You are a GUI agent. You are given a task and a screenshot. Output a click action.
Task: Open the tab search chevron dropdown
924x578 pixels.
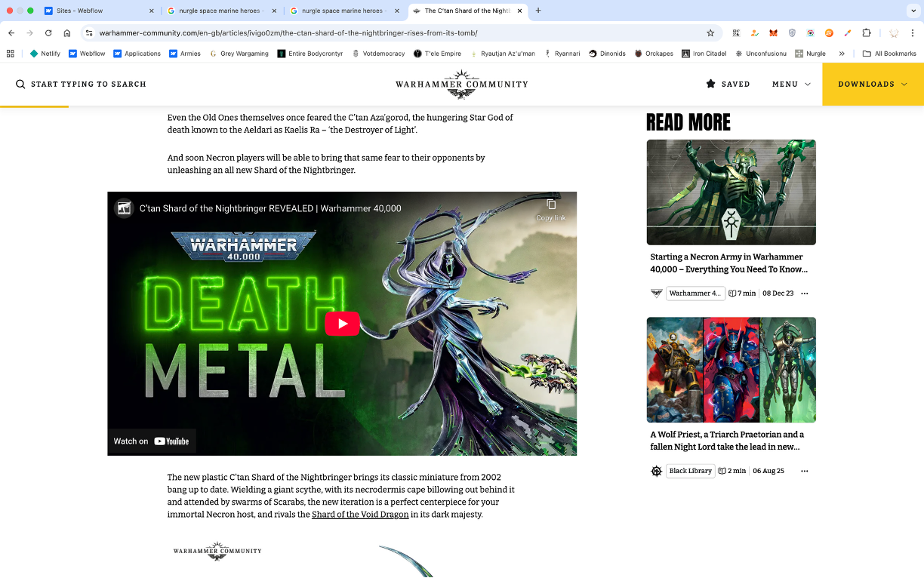[x=913, y=11]
